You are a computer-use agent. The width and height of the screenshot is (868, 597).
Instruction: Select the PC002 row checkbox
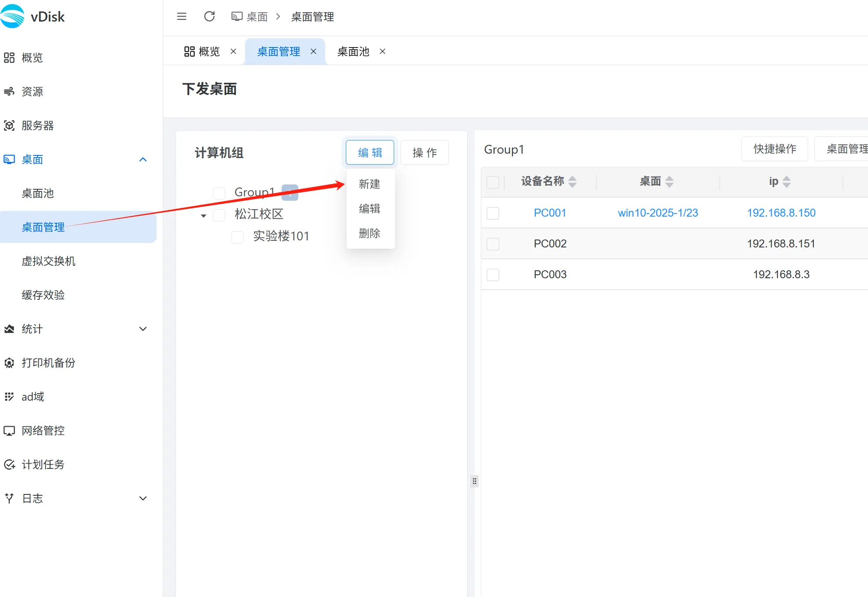click(493, 244)
